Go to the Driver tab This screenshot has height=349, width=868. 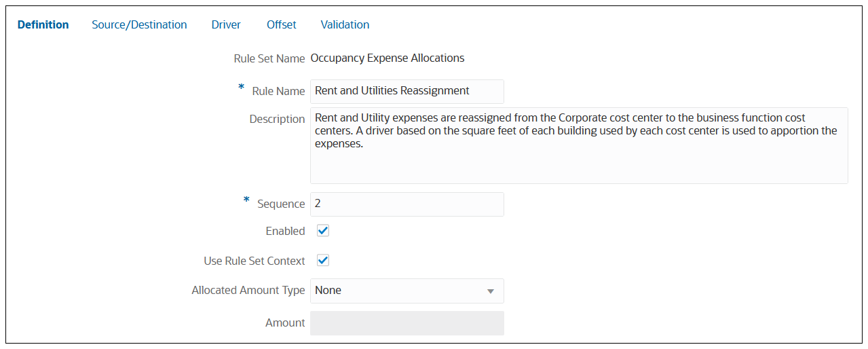226,24
